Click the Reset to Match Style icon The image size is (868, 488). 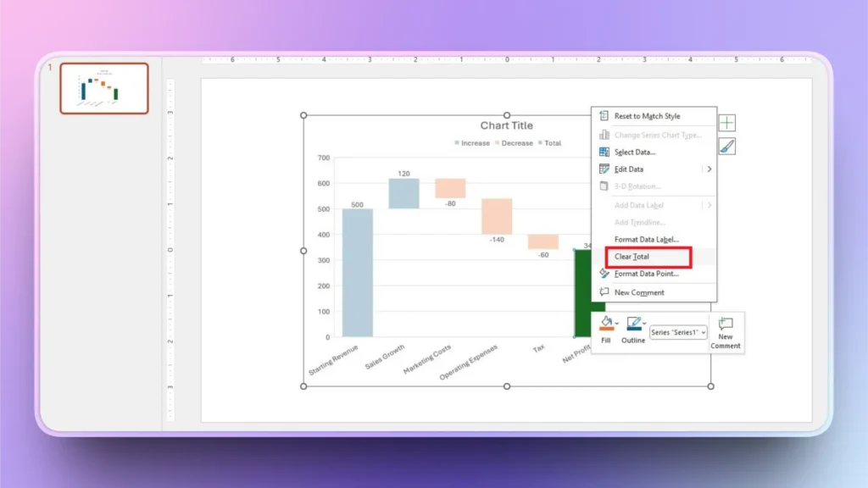604,116
